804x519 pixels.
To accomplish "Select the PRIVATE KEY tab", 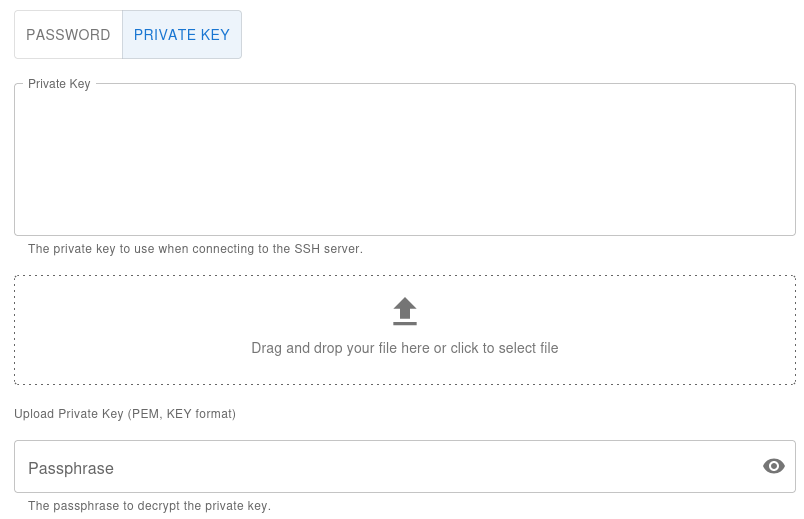I will 182,35.
